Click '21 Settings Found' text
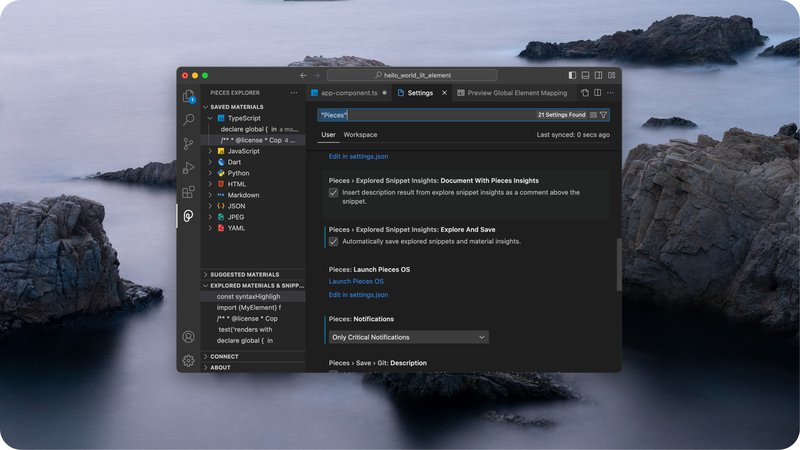The width and height of the screenshot is (800, 450). [561, 115]
